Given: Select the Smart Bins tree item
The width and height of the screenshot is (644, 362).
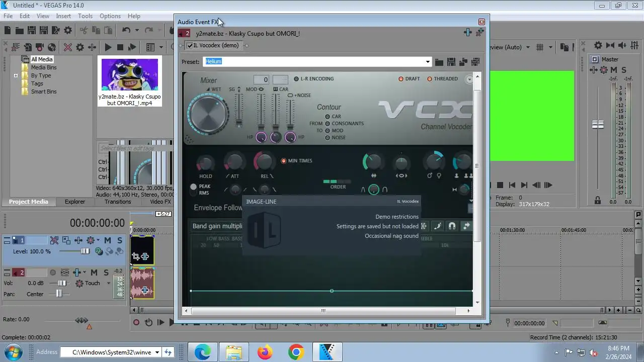Looking at the screenshot, I should 44,92.
